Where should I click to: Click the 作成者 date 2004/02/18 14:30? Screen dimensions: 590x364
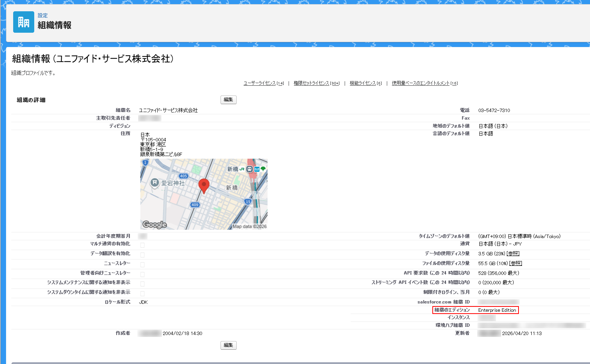point(182,334)
